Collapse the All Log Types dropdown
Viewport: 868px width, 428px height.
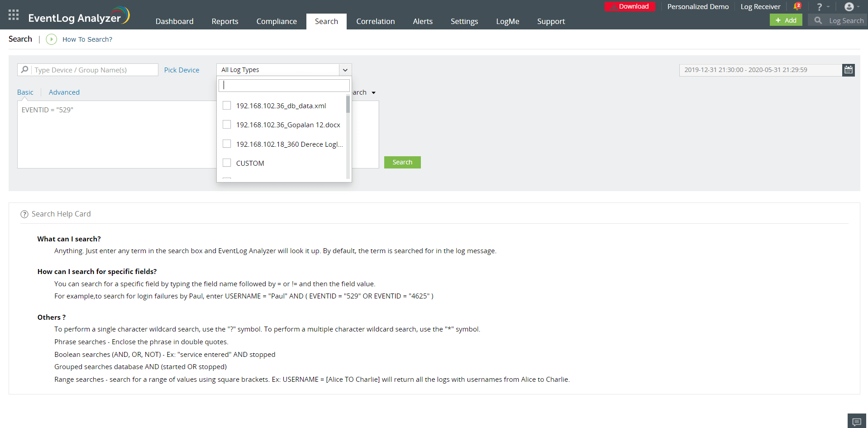345,70
